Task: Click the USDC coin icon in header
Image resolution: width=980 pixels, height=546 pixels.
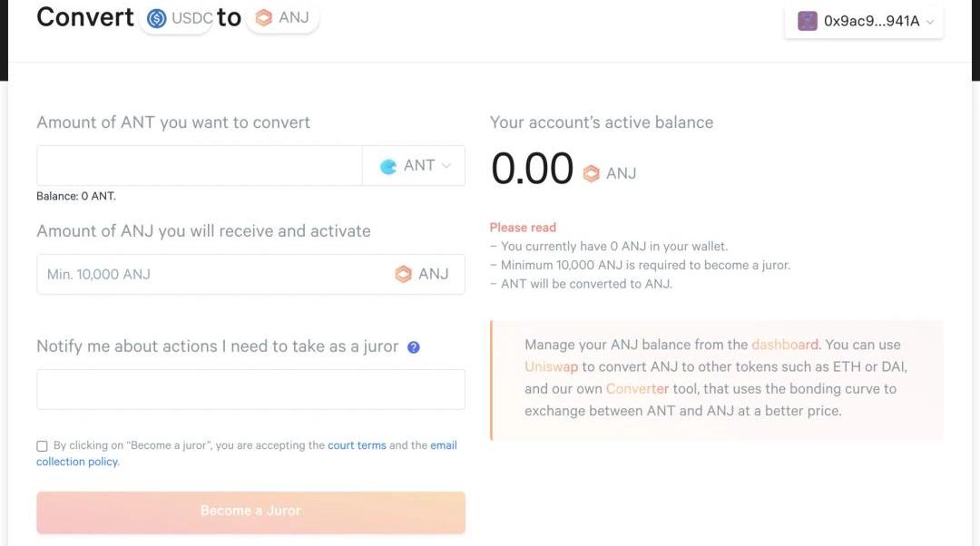Action: point(156,19)
